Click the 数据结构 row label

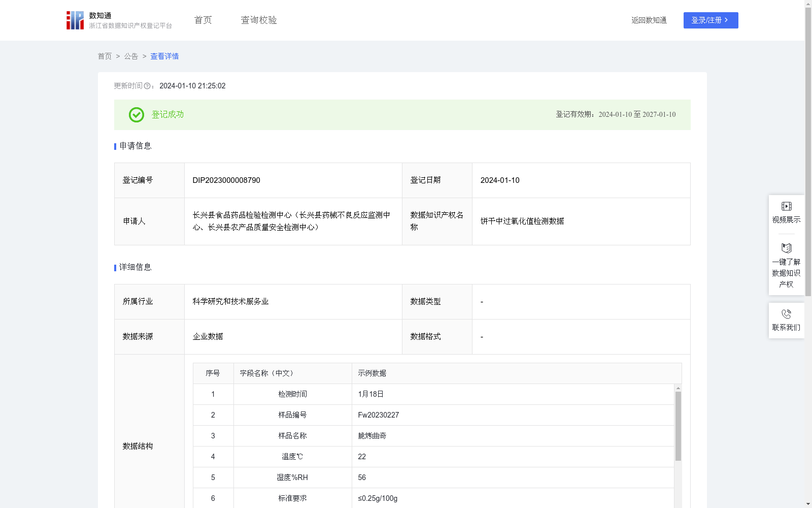click(x=138, y=447)
